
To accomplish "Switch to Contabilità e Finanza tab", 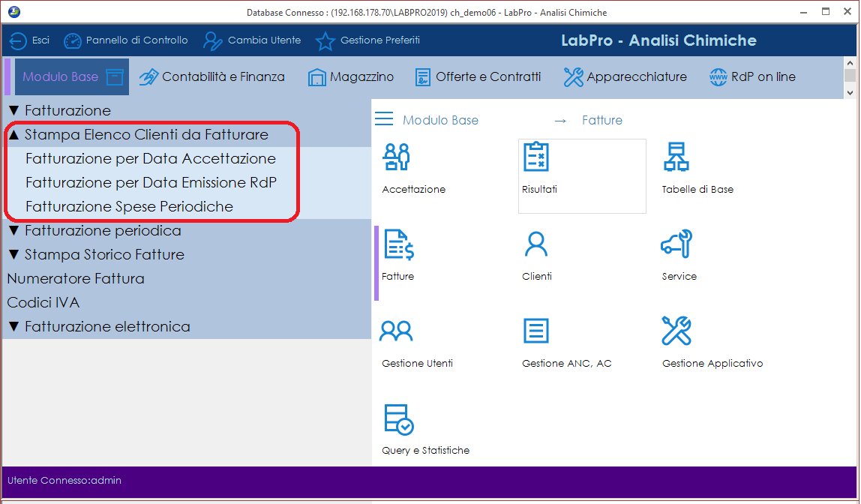I will coord(223,76).
